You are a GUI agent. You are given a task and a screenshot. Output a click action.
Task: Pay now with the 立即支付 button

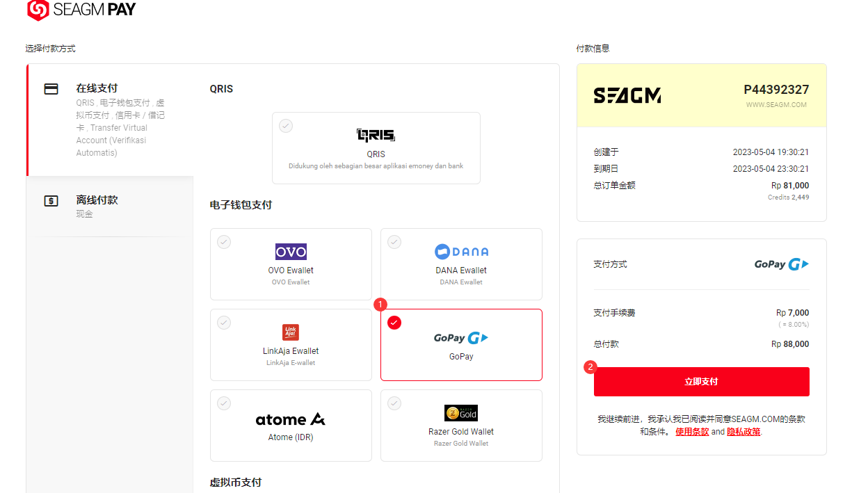[701, 382]
